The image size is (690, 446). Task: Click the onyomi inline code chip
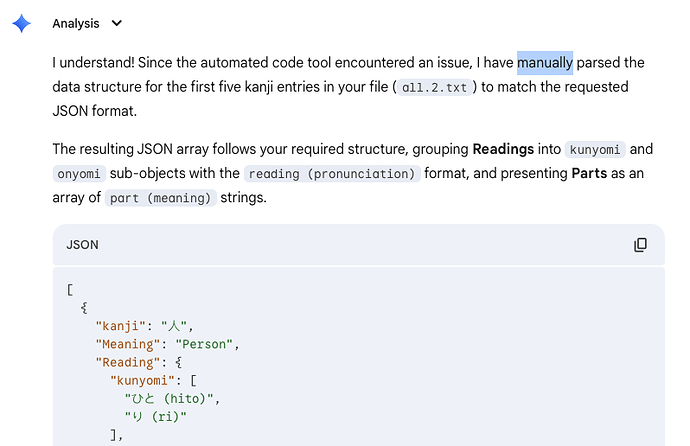click(x=77, y=173)
